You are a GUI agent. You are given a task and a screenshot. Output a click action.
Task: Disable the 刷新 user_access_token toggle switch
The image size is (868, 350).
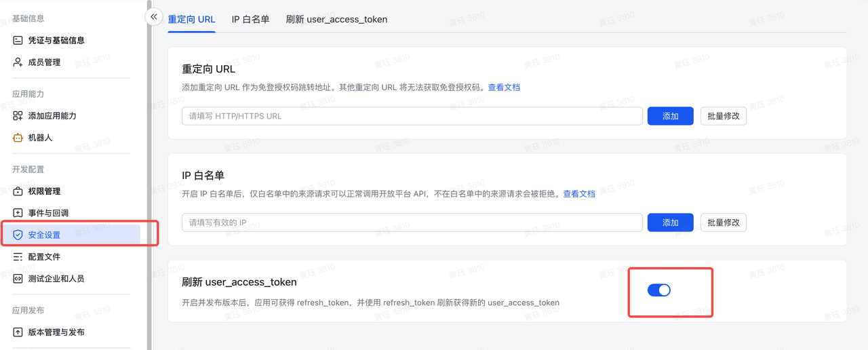pyautogui.click(x=658, y=290)
